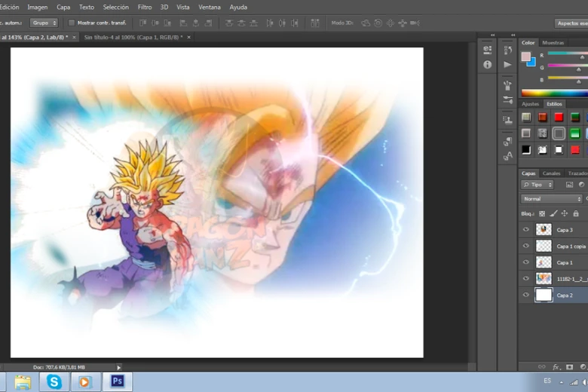This screenshot has width=588, height=392.
Task: Close the Sin título-4 document tab
Action: [x=188, y=37]
